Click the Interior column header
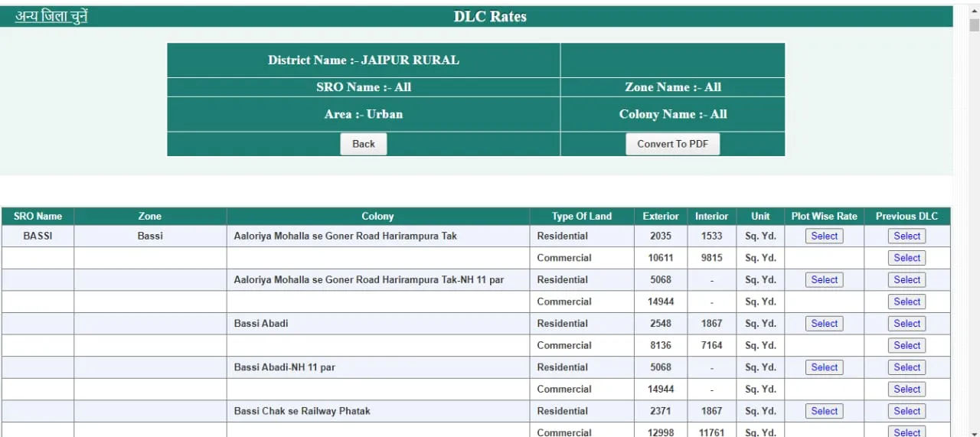The width and height of the screenshot is (980, 437). [711, 217]
